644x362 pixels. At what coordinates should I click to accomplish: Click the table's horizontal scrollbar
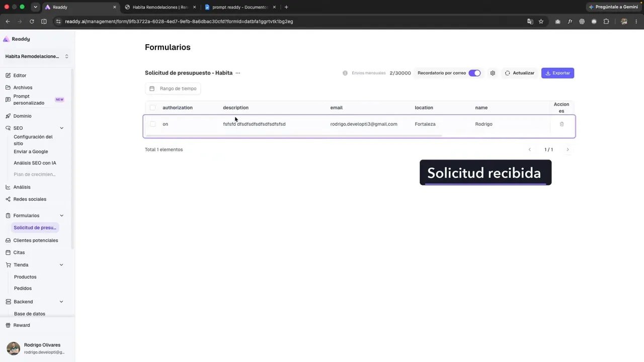point(293,136)
